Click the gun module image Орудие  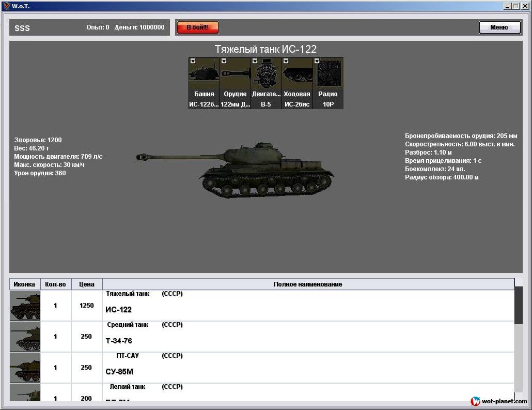(x=235, y=73)
